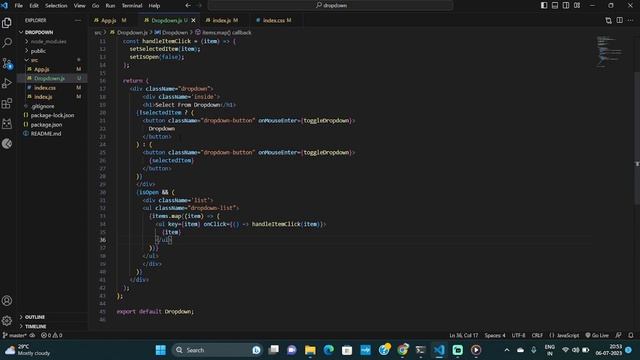
Task: Switch to the index.js tab
Action: click(x=222, y=20)
